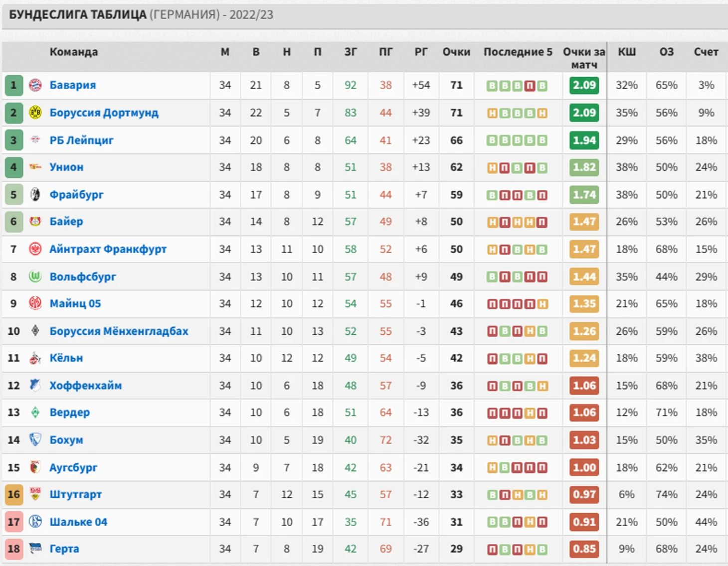Click the Mainz 05 red logo
The width and height of the screenshot is (728, 566).
[35, 303]
